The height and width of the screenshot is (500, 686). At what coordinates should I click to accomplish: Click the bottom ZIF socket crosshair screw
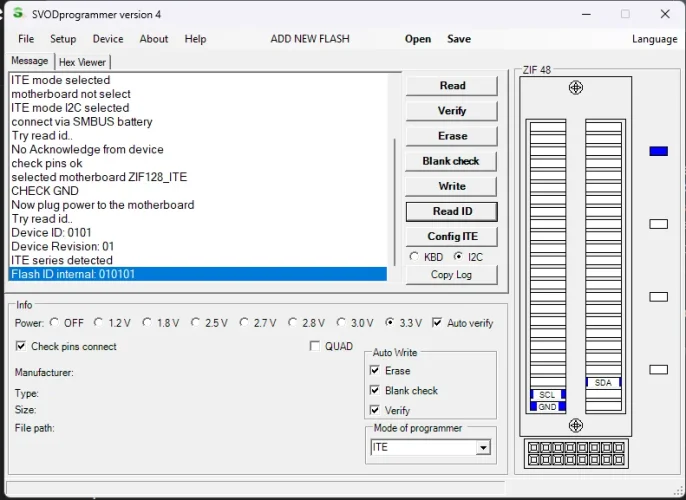click(575, 425)
